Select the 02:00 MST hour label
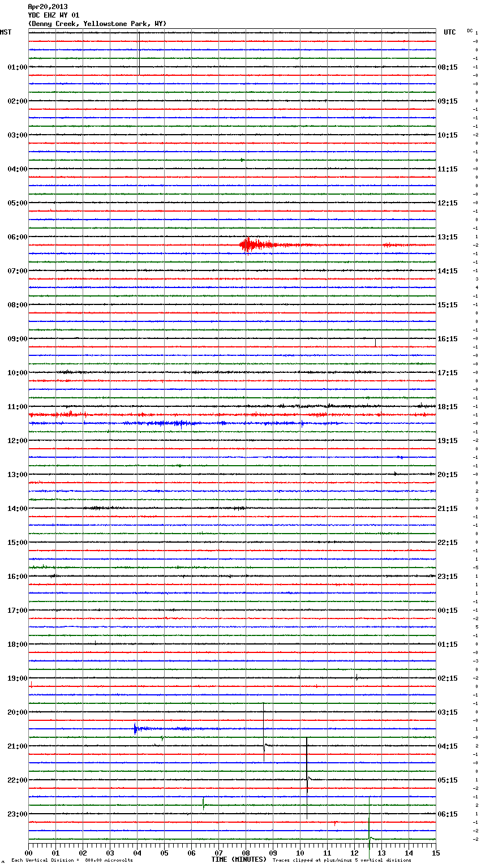The width and height of the screenshot is (481, 868). click(18, 101)
